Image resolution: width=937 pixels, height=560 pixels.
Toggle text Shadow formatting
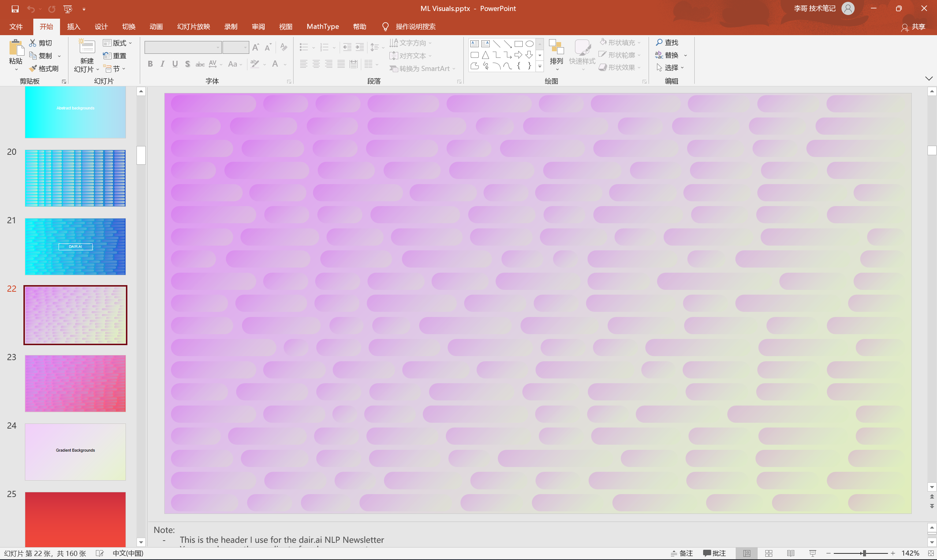coord(187,64)
